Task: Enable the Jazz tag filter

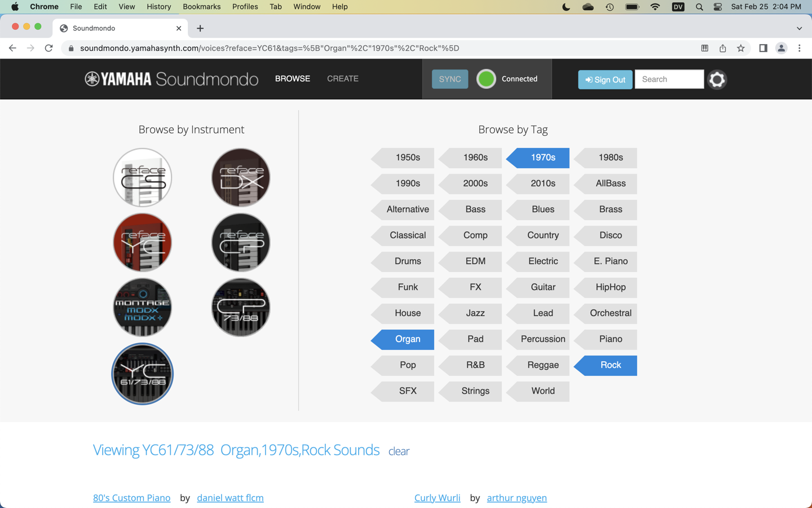Action: (x=475, y=313)
